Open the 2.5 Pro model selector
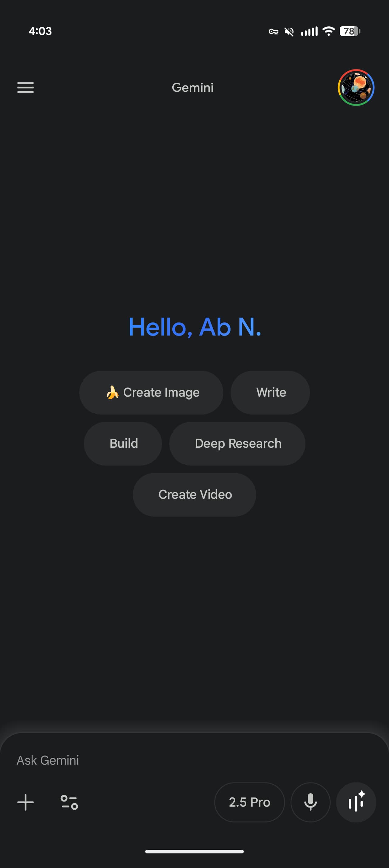The width and height of the screenshot is (389, 868). pyautogui.click(x=250, y=802)
